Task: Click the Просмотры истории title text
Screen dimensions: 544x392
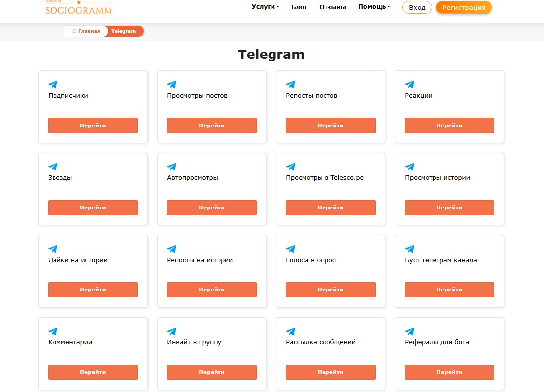Action: coord(437,177)
